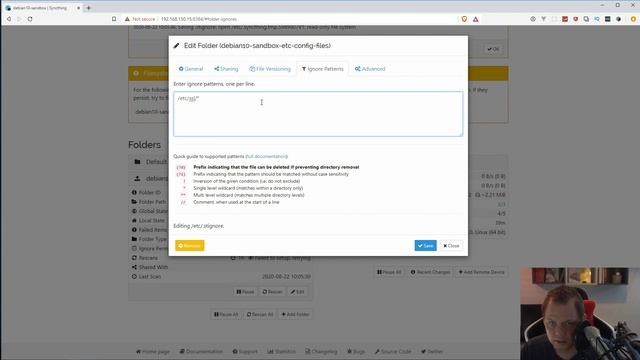Click the red extension icon in toolbar

point(565,19)
